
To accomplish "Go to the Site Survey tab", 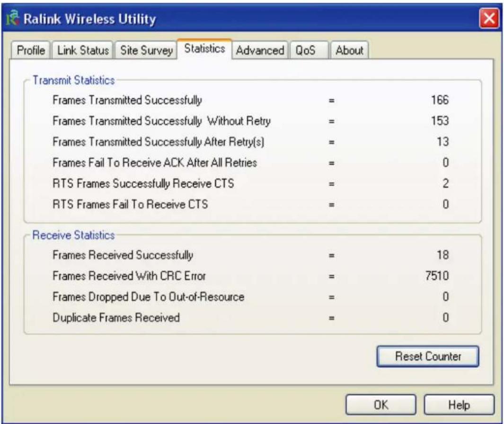I will point(146,50).
